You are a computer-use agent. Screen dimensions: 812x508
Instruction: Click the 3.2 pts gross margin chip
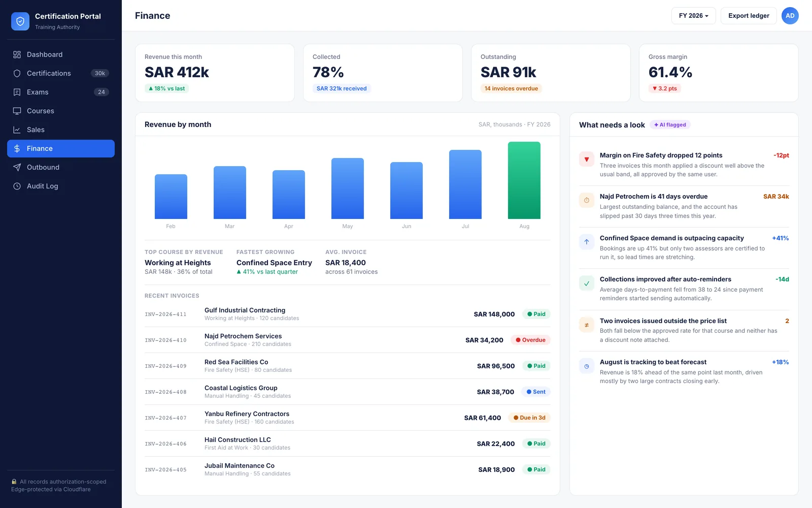(x=665, y=88)
